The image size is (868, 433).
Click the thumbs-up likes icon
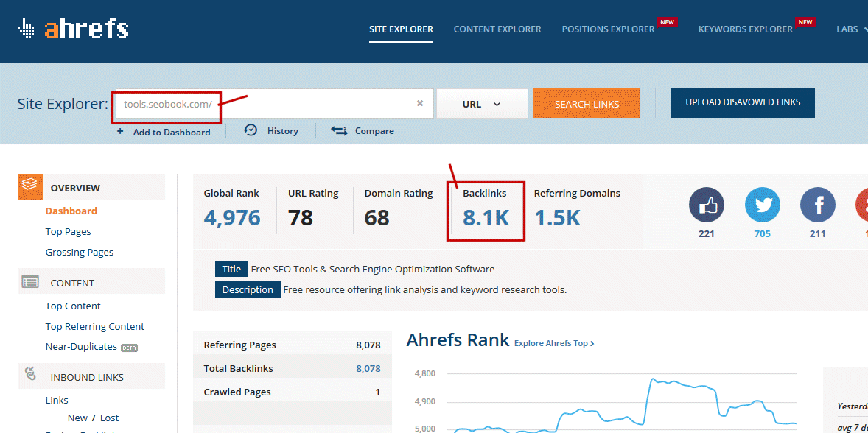click(707, 205)
